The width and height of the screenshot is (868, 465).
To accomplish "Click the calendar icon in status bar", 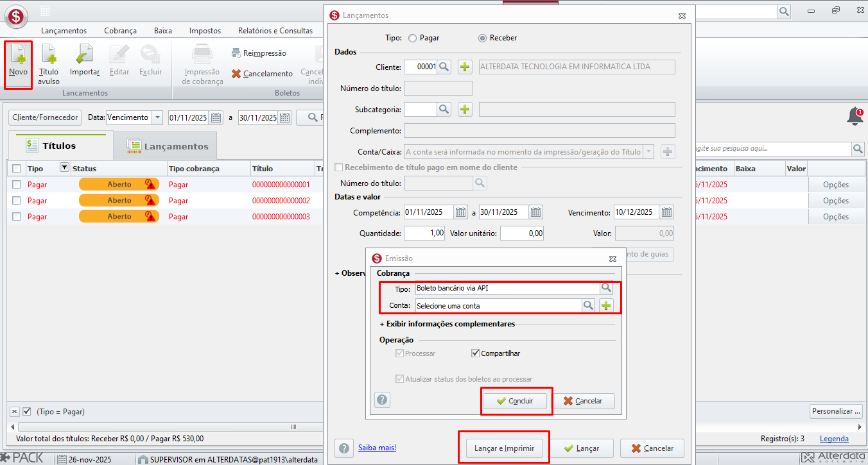I will point(62,459).
